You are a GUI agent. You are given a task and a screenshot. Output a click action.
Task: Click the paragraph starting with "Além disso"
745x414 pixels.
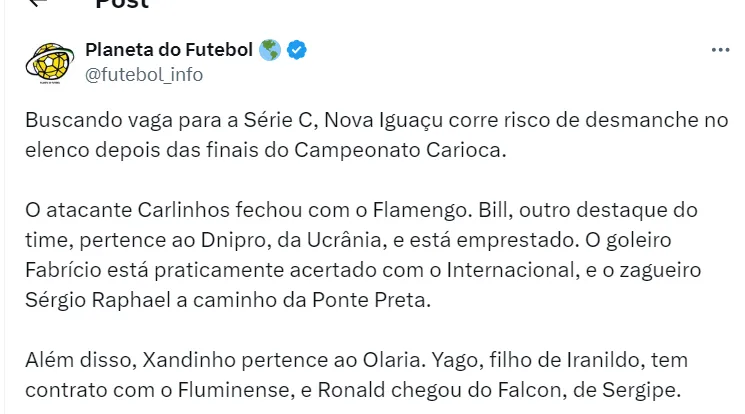[370, 372]
